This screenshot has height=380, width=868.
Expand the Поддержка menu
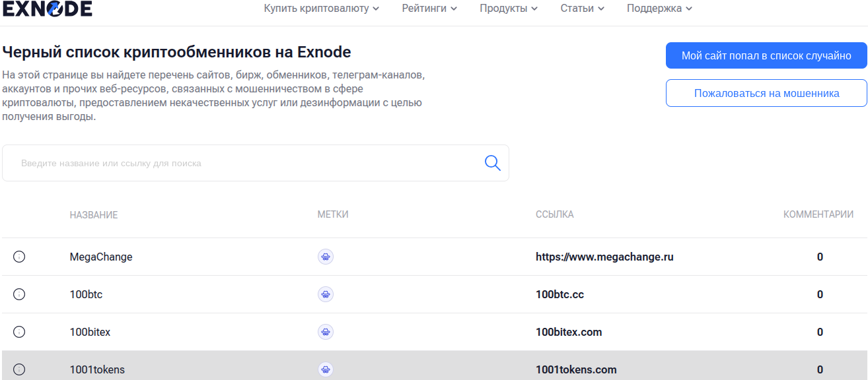pyautogui.click(x=660, y=9)
